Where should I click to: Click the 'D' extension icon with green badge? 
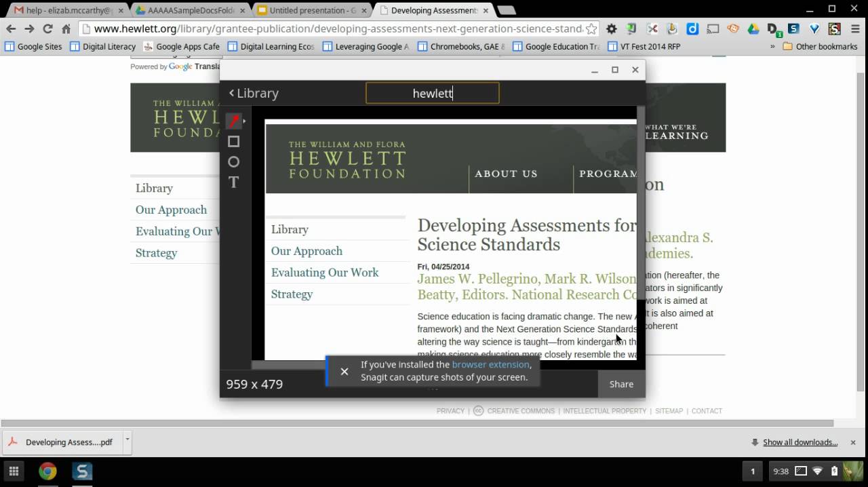click(x=774, y=29)
